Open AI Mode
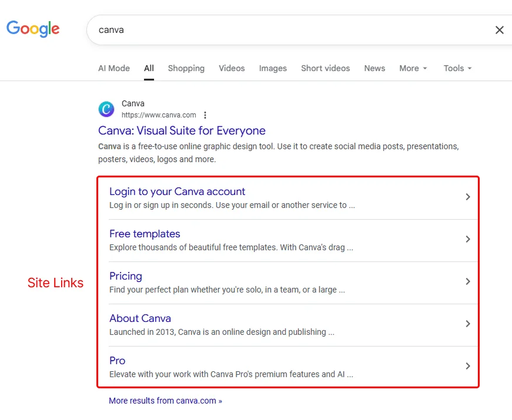This screenshot has width=512, height=420. 113,68
